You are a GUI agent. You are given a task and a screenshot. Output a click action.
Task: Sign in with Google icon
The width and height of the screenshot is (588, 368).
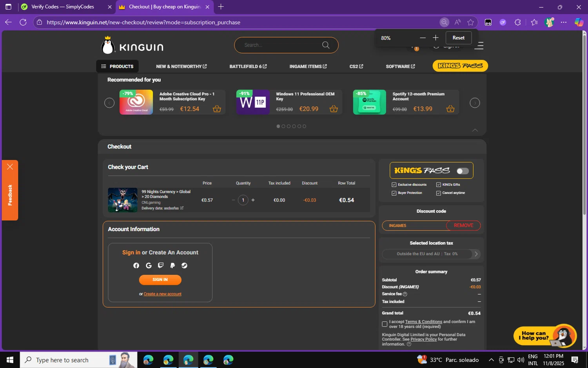[149, 266]
